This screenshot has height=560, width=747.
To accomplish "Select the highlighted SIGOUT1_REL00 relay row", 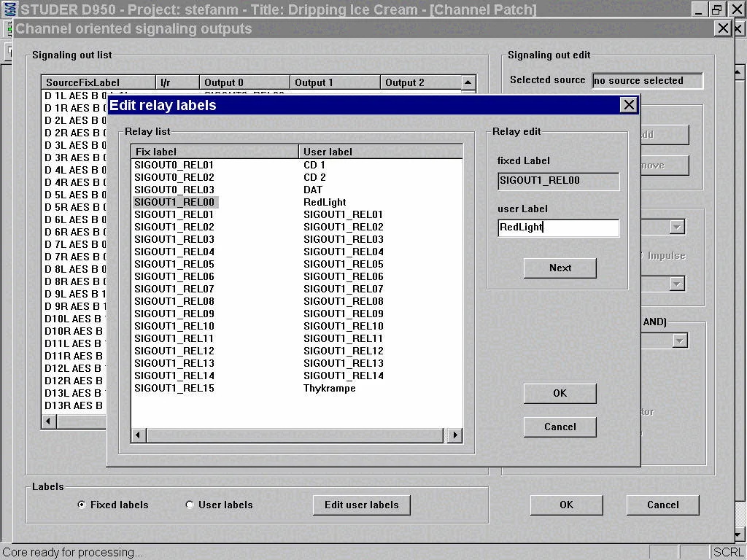I will coord(174,202).
